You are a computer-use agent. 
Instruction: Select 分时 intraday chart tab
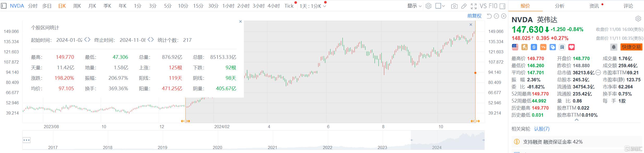click(33, 6)
